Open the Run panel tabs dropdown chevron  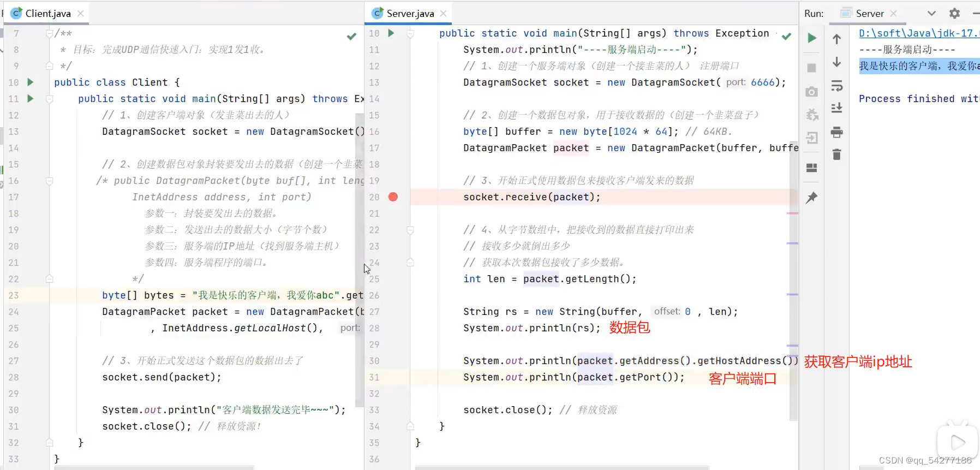tap(931, 13)
